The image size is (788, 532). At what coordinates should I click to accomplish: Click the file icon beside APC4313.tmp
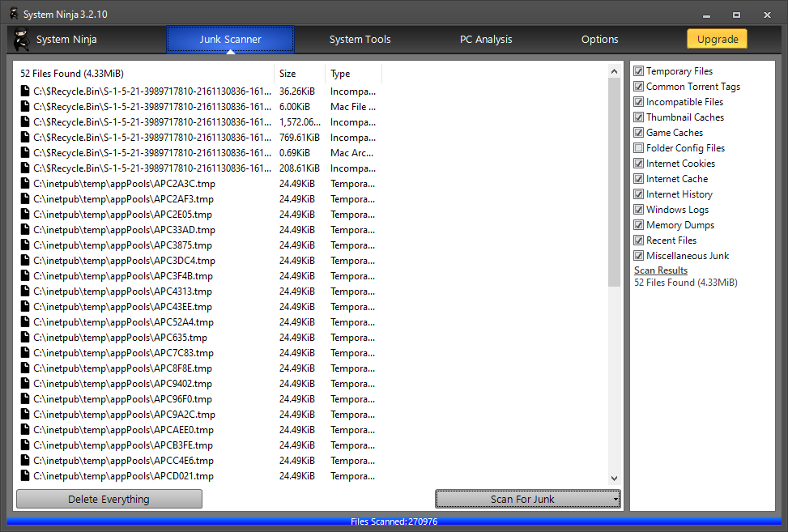[24, 291]
